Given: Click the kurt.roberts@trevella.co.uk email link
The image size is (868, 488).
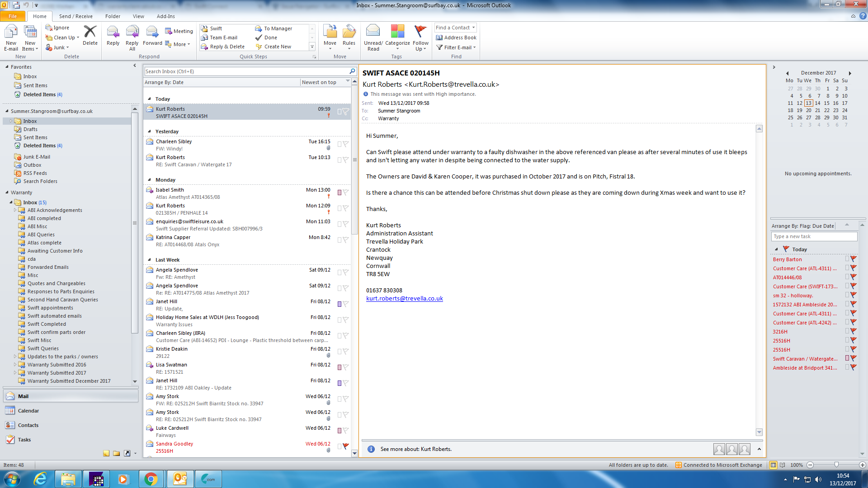Looking at the screenshot, I should [x=404, y=298].
